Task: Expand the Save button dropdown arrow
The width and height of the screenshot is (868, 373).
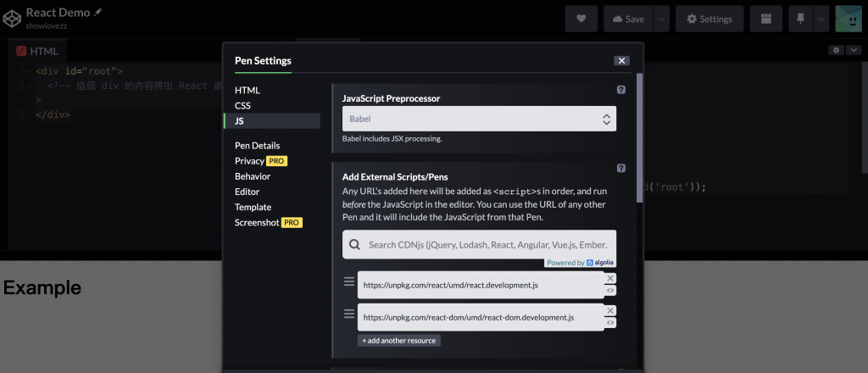Action: tap(661, 19)
